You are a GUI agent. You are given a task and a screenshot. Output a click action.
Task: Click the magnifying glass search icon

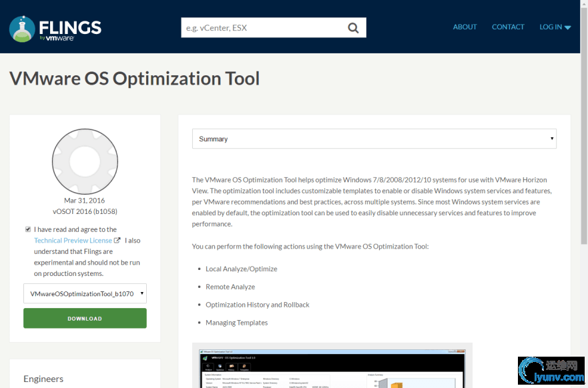[353, 28]
